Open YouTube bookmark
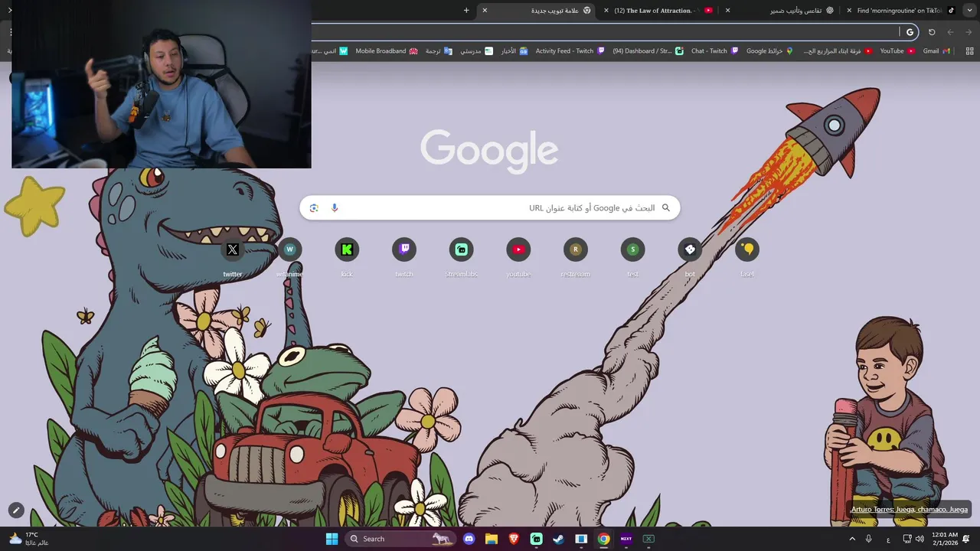 [x=897, y=51]
